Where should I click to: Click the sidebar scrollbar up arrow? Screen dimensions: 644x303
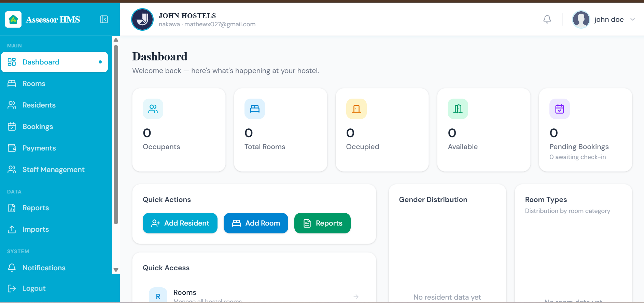[116, 40]
